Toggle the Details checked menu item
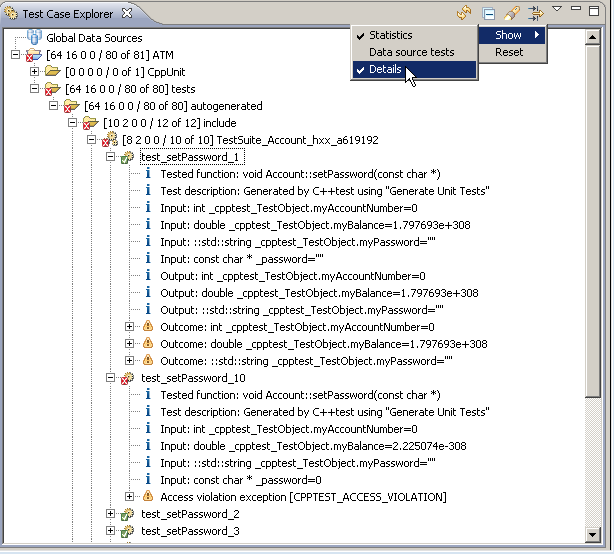The width and height of the screenshot is (614, 554). [x=414, y=69]
